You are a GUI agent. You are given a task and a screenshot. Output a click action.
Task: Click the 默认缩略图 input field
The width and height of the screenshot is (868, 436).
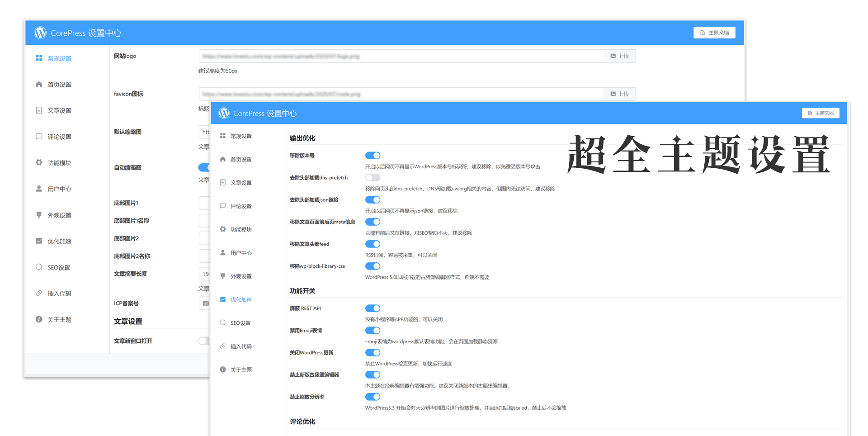[204, 132]
